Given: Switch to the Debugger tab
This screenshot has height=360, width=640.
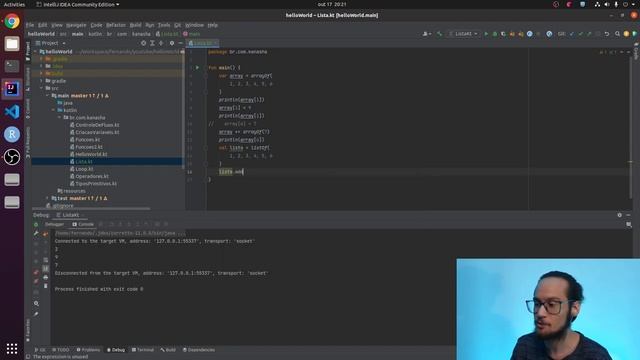Looking at the screenshot, I should 54,224.
